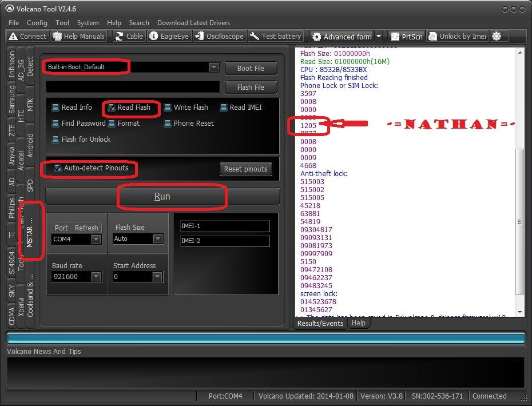532x406 pixels.
Task: Select the Detect side tab
Action: tap(30, 66)
